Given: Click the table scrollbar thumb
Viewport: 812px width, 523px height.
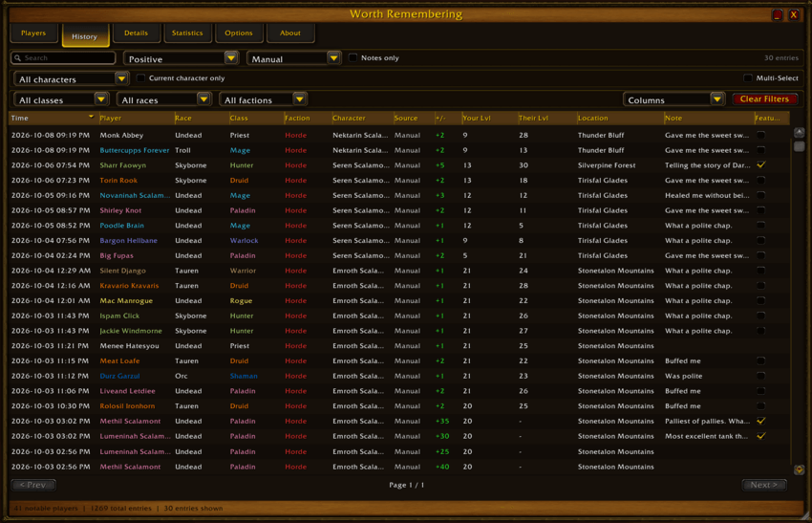Looking at the screenshot, I should coord(799,146).
